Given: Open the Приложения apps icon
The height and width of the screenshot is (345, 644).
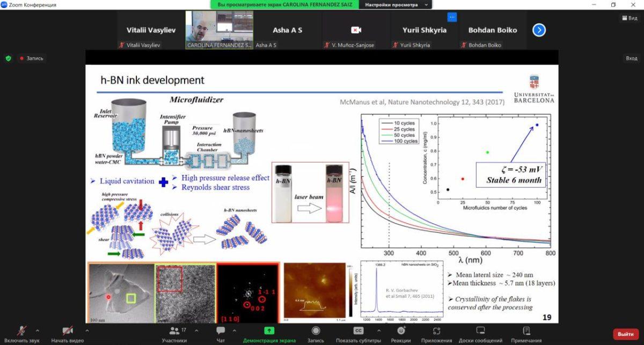Looking at the screenshot, I should point(436,331).
